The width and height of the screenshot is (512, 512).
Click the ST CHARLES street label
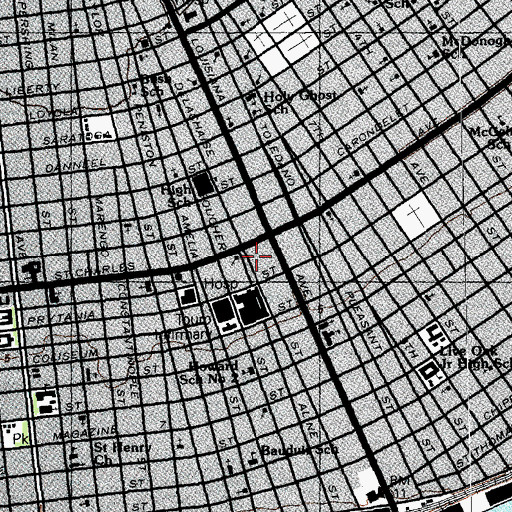coord(95,270)
